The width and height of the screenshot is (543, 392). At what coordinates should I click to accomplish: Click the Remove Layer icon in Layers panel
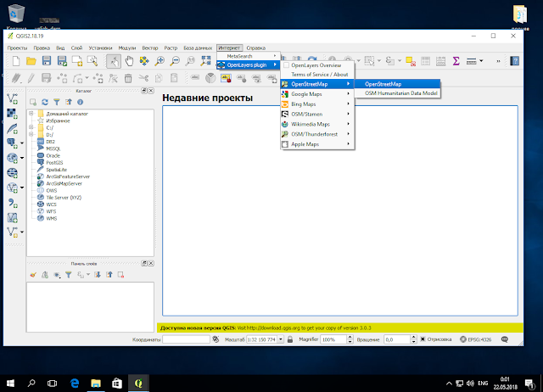(x=120, y=275)
